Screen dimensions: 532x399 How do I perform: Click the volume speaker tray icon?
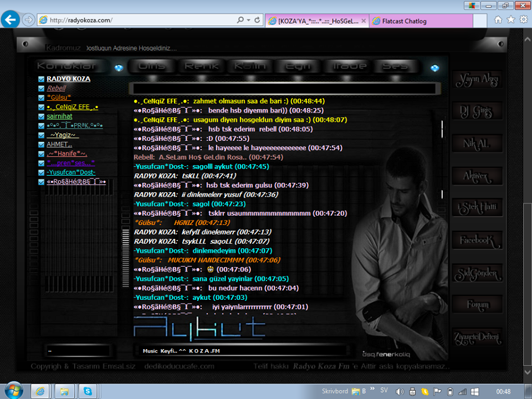point(400,392)
